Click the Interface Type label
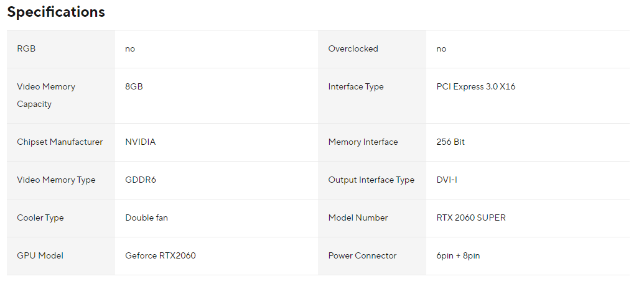 click(x=356, y=87)
